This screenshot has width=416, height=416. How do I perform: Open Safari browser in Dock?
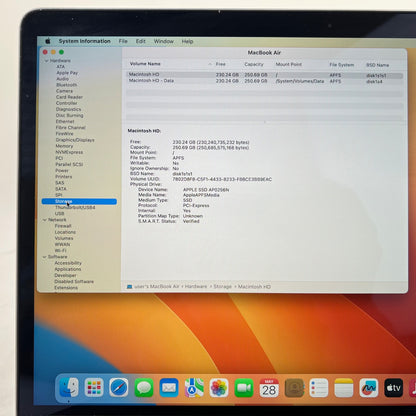pos(119,388)
